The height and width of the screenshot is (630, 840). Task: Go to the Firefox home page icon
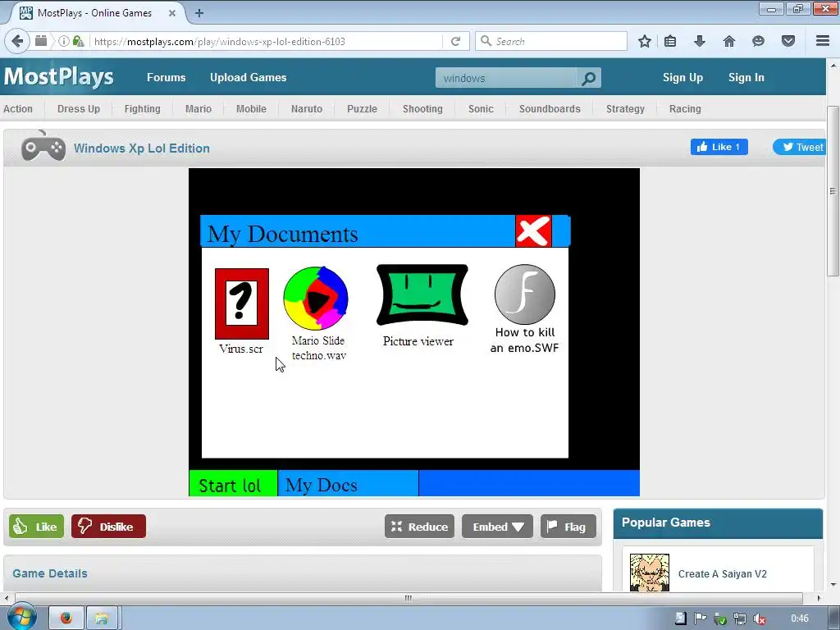pos(729,41)
